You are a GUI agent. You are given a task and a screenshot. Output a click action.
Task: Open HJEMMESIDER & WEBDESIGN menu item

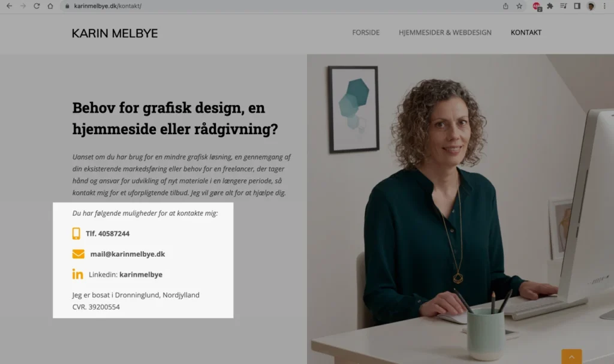445,32
